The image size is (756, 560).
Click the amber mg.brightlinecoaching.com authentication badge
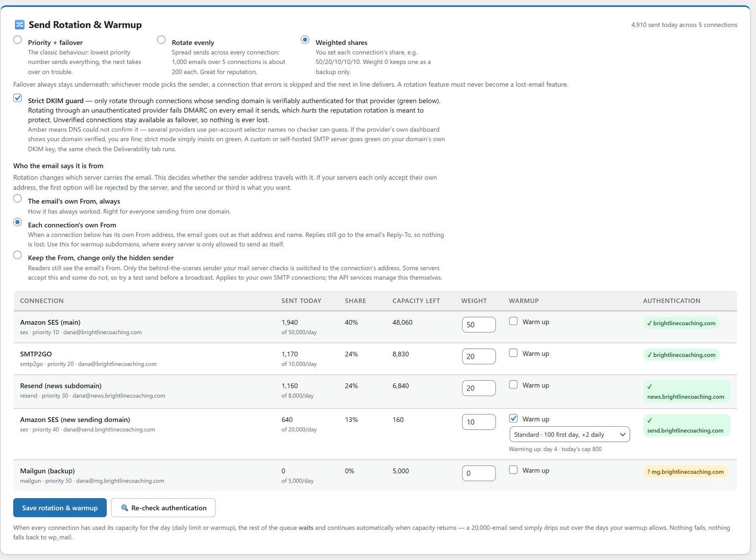[x=686, y=472]
